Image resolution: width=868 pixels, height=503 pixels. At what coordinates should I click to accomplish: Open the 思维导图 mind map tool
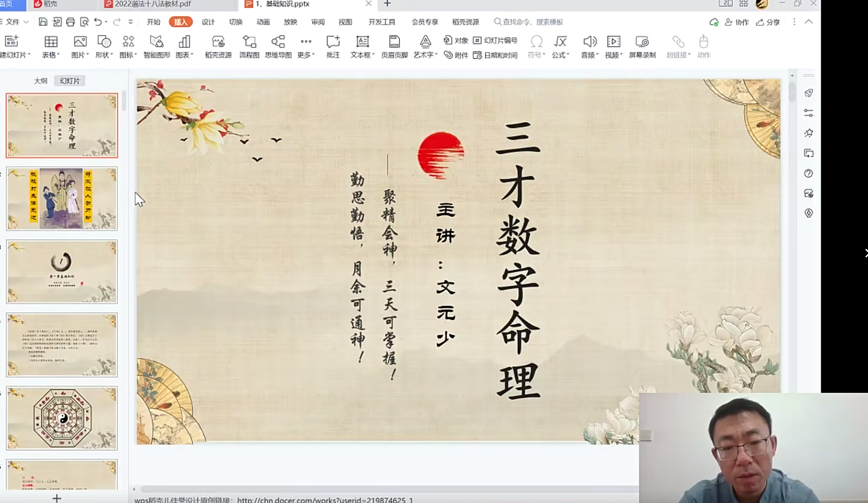pyautogui.click(x=278, y=46)
